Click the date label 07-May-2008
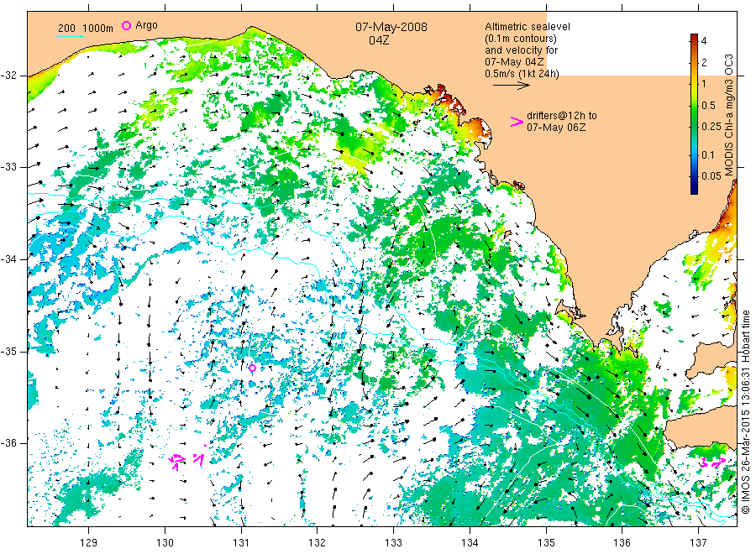The image size is (756, 554). pos(391,27)
